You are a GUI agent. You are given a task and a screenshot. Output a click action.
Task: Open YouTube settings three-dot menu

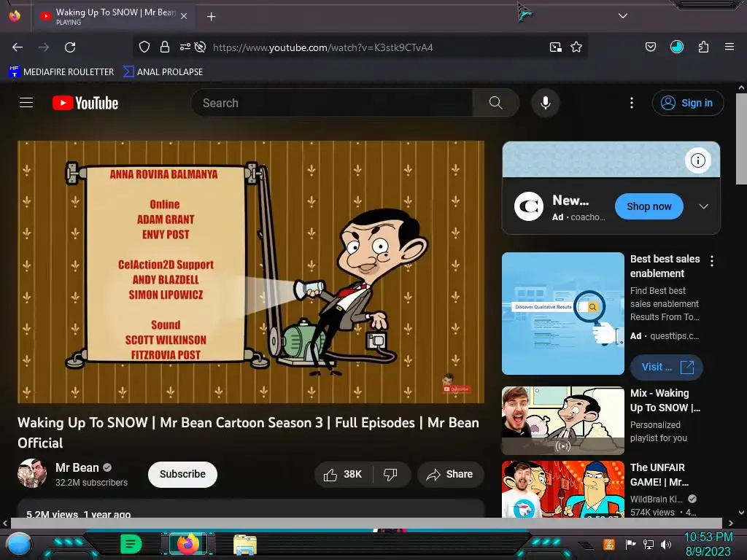(x=632, y=103)
